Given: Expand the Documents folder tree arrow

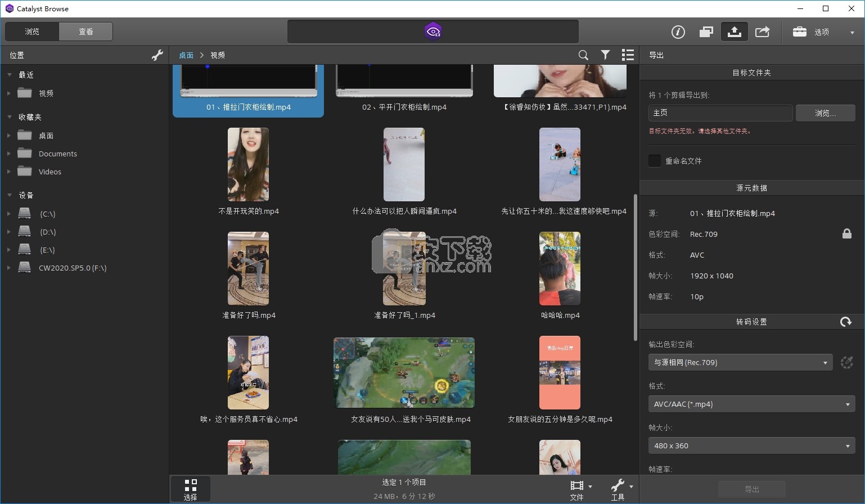Looking at the screenshot, I should pyautogui.click(x=8, y=154).
